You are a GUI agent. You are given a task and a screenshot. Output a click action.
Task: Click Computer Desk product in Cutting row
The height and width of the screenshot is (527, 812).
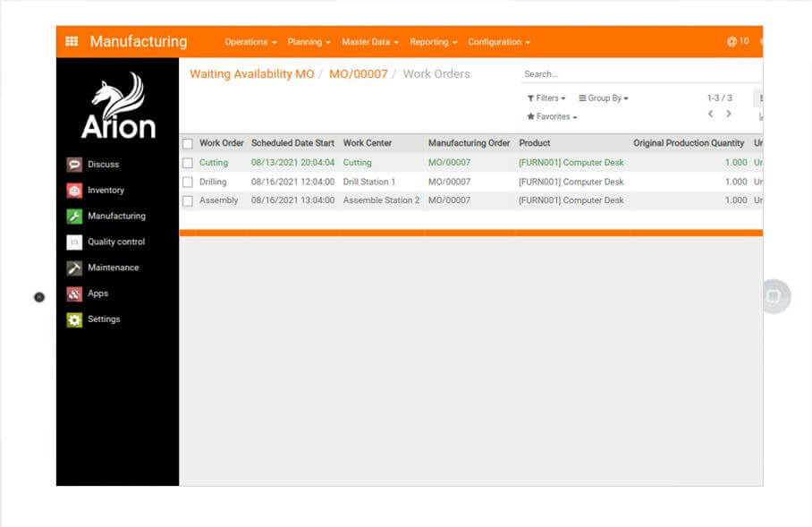[x=571, y=163]
